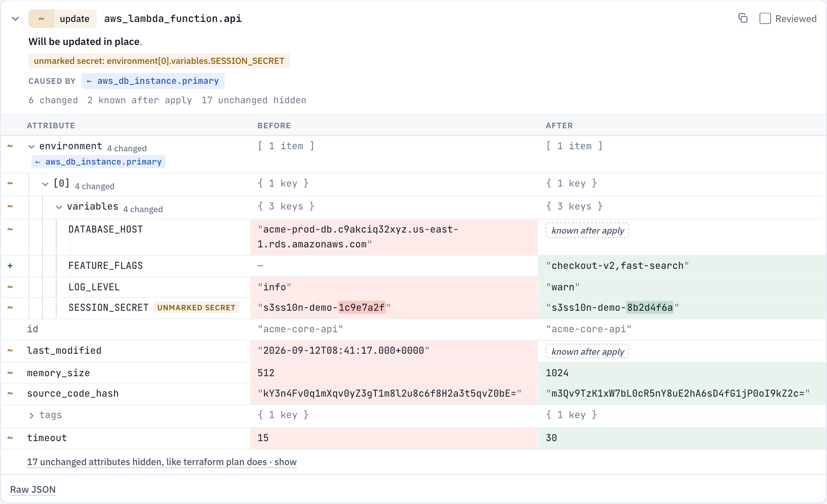The image size is (827, 504).
Task: Click the AFTER column header
Action: (559, 126)
